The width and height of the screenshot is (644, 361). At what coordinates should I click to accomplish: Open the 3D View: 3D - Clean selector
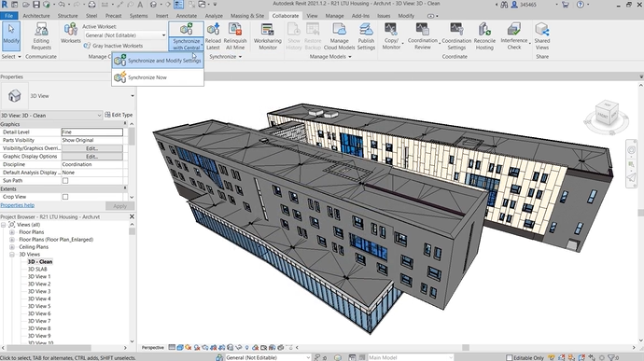tap(51, 116)
